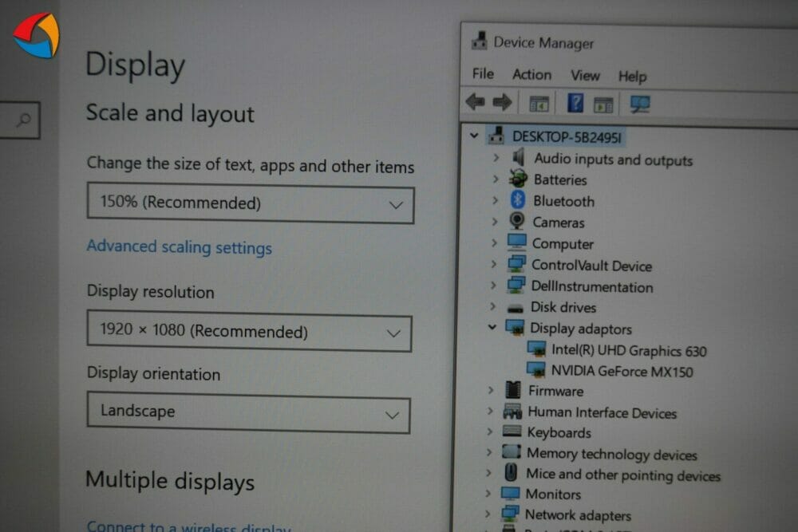Select ControlVault Device row text
The image size is (798, 532).
coord(592,266)
